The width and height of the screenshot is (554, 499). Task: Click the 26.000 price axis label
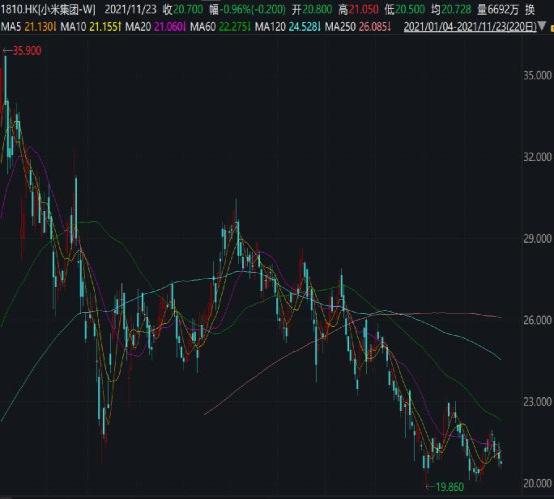537,320
